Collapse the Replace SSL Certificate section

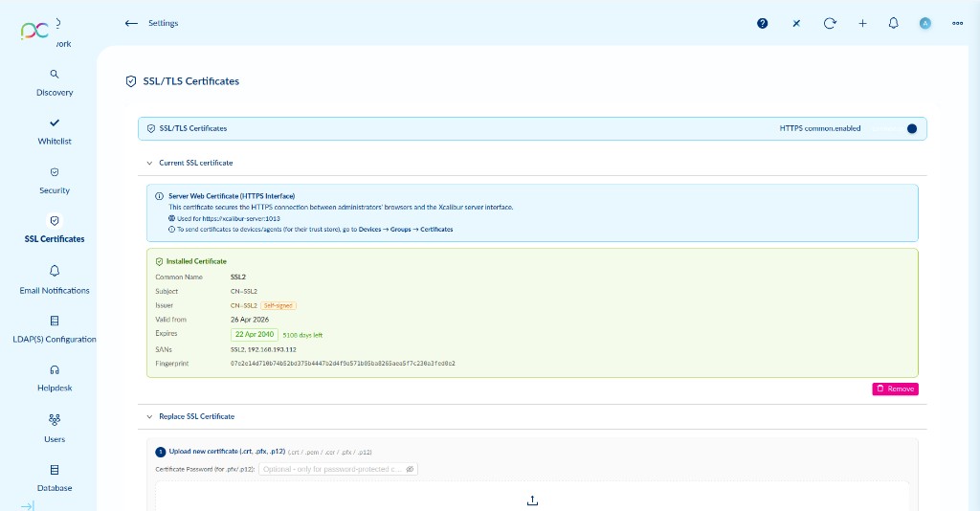tap(149, 416)
